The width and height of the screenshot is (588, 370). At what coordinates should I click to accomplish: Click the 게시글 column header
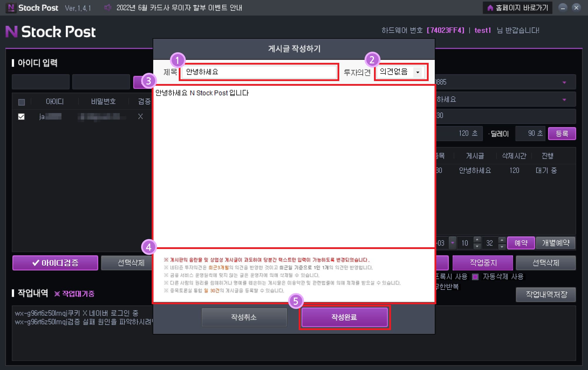click(x=475, y=156)
